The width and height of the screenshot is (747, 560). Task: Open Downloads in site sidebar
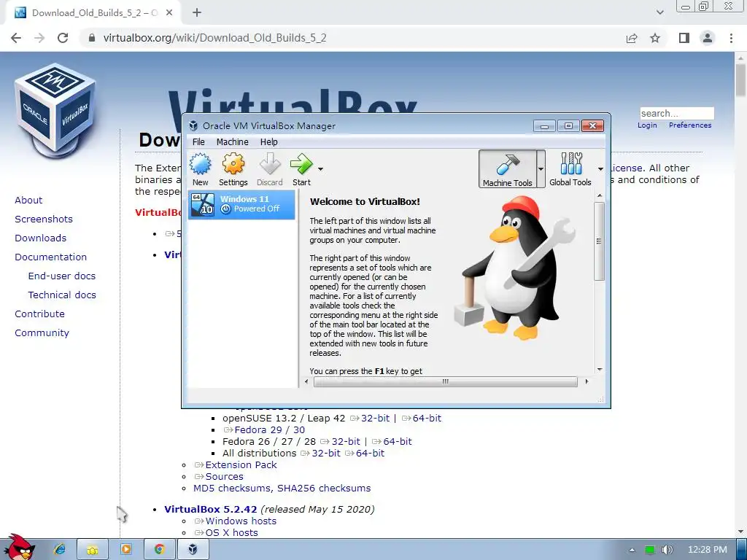point(41,238)
